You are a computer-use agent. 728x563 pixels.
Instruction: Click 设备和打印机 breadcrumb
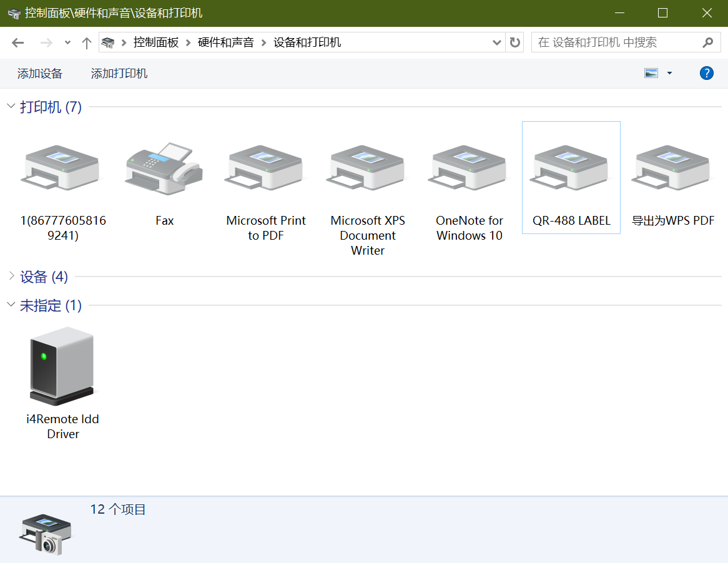coord(307,42)
